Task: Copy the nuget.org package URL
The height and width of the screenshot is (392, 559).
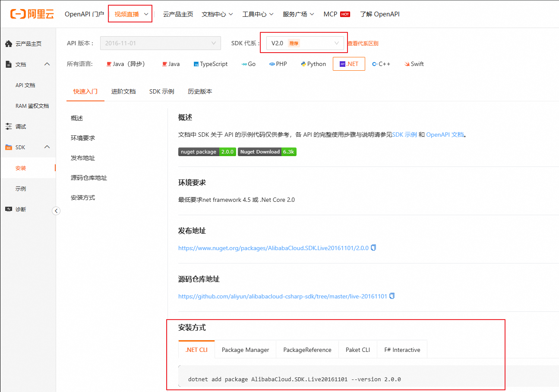Action: click(x=374, y=248)
